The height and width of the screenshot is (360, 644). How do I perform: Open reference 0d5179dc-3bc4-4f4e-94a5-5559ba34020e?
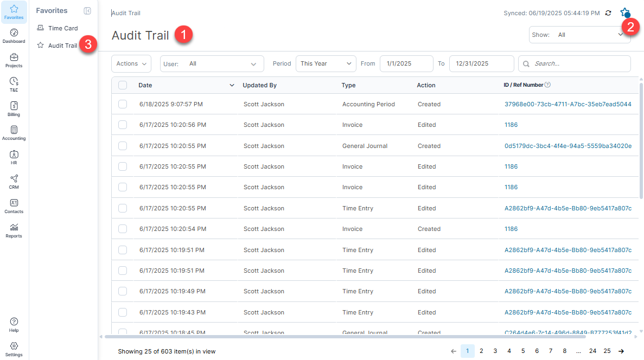coord(568,146)
